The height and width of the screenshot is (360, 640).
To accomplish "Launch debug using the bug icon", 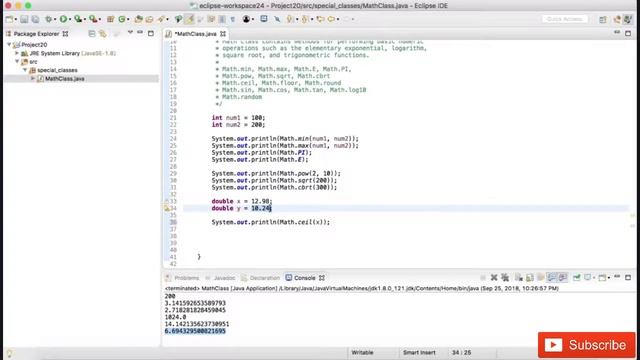I will pos(49,19).
